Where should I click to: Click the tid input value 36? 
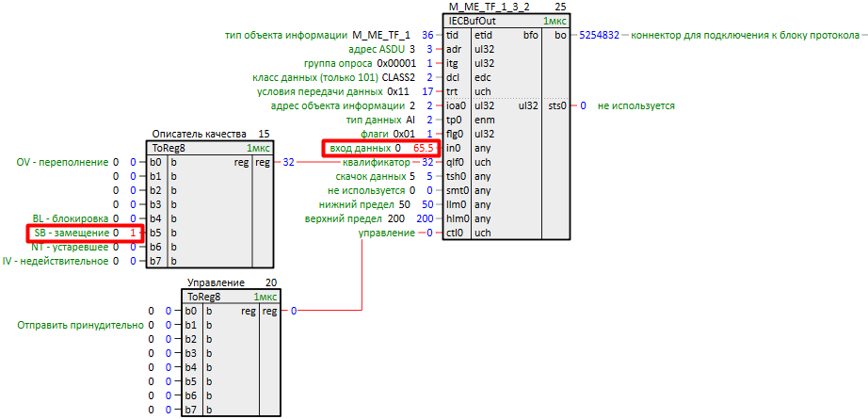(x=427, y=35)
